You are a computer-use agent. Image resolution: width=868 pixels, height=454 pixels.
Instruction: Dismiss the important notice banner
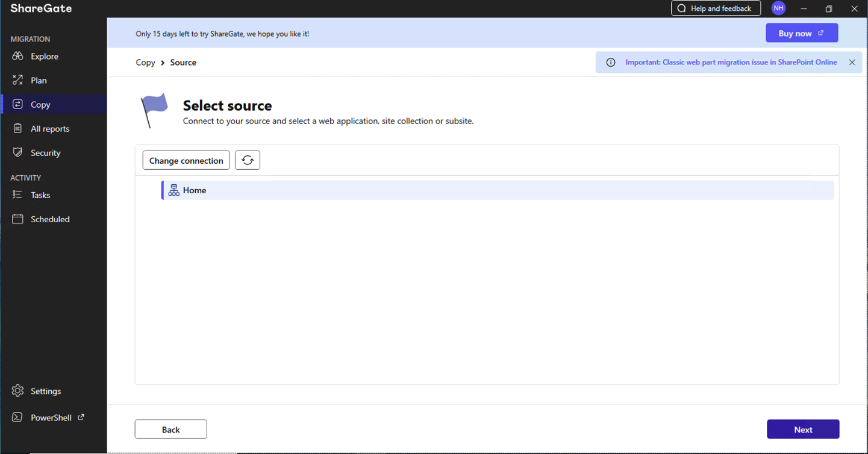[852, 62]
